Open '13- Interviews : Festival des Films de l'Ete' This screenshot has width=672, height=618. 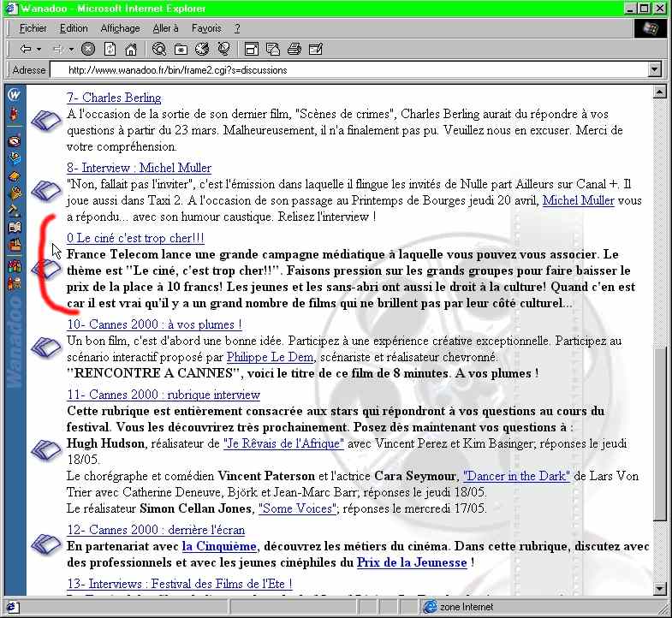[x=180, y=584]
